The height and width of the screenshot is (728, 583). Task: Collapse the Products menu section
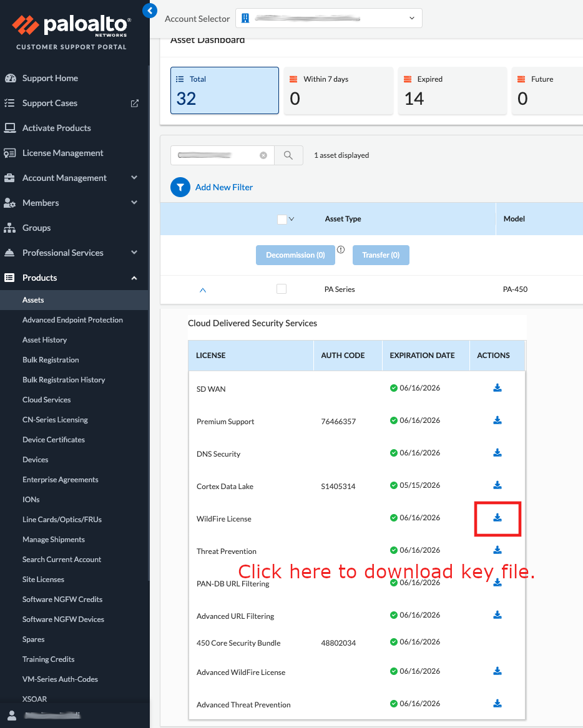[x=134, y=278]
